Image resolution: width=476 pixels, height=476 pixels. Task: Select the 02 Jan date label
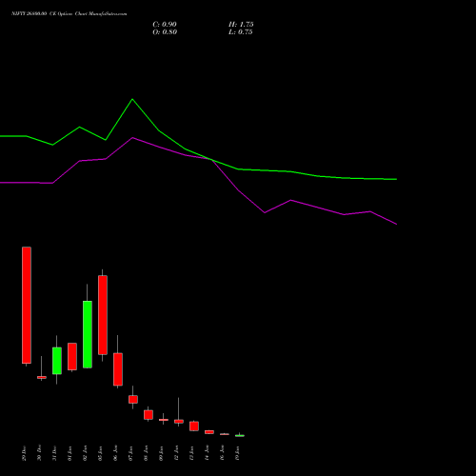(86, 453)
